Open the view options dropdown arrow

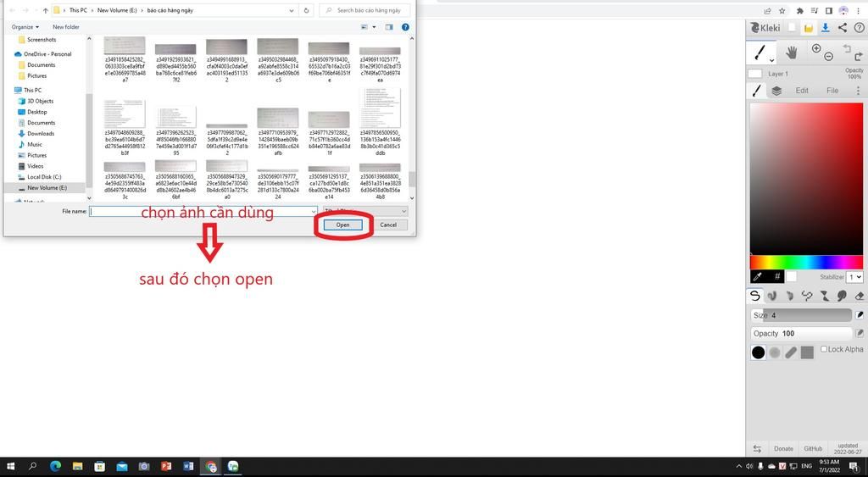[x=374, y=26]
